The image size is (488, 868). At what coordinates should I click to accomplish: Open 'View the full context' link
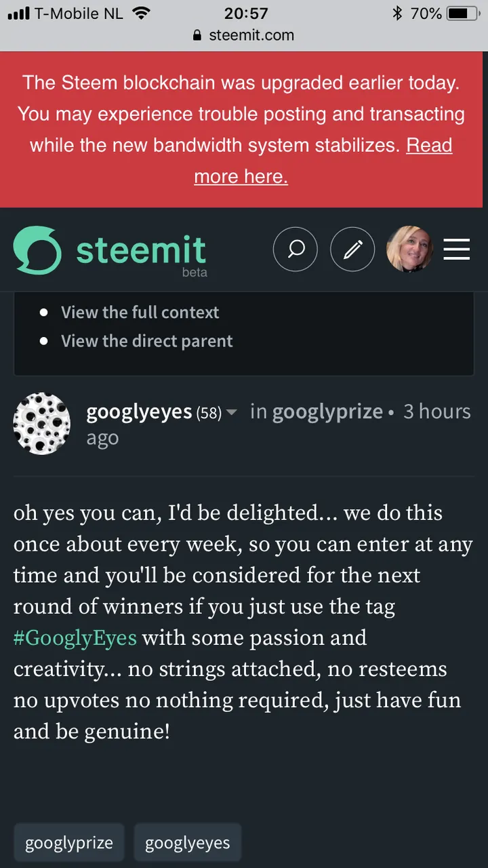pyautogui.click(x=140, y=312)
